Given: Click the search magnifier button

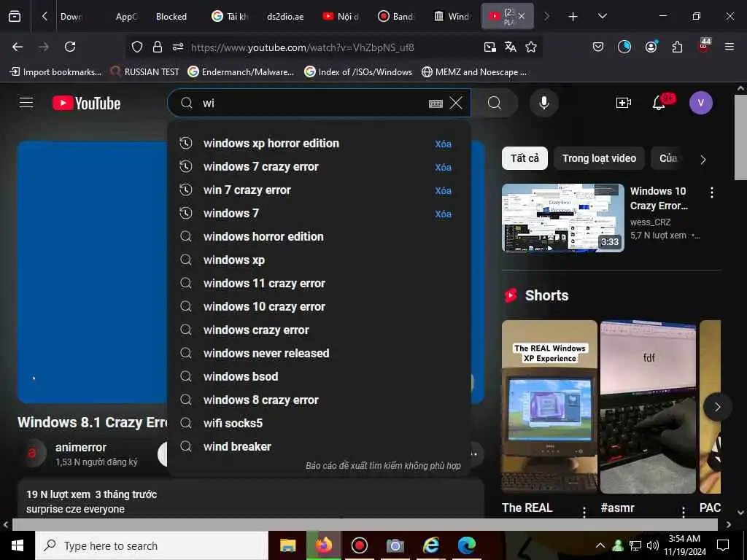Looking at the screenshot, I should [x=495, y=103].
